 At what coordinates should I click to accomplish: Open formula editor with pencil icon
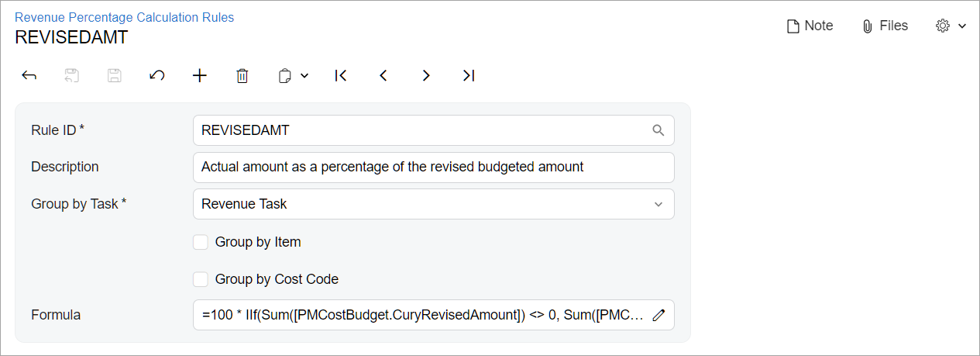(x=658, y=315)
